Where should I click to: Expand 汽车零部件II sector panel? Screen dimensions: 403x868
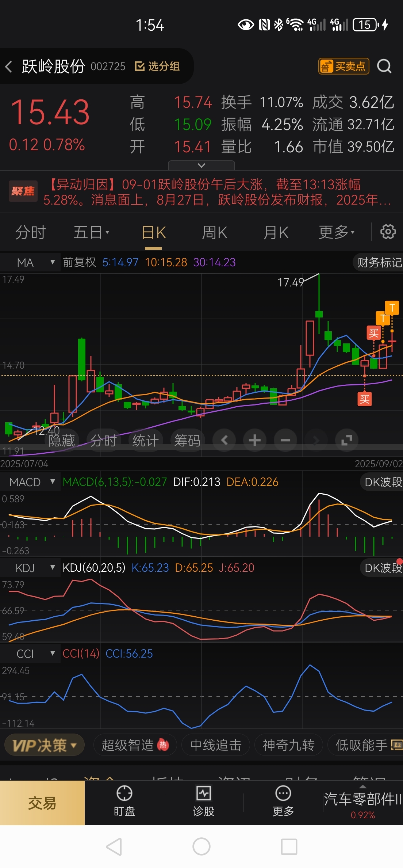363,802
